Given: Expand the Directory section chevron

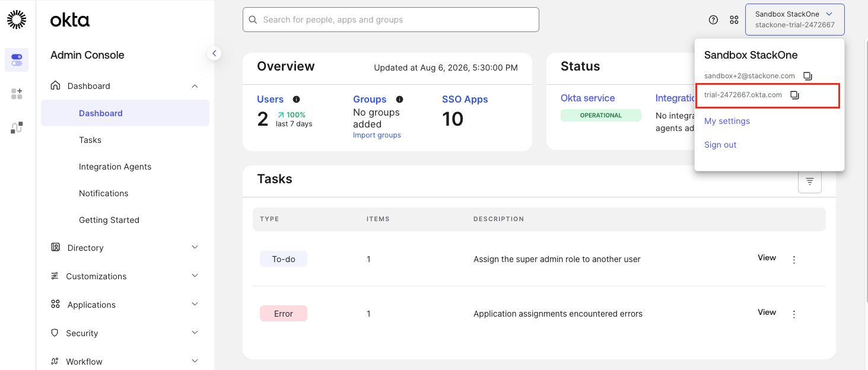Looking at the screenshot, I should [x=195, y=247].
